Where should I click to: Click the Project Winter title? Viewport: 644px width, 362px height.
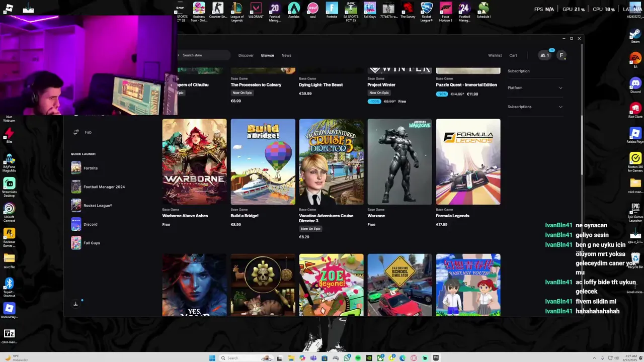click(x=381, y=85)
